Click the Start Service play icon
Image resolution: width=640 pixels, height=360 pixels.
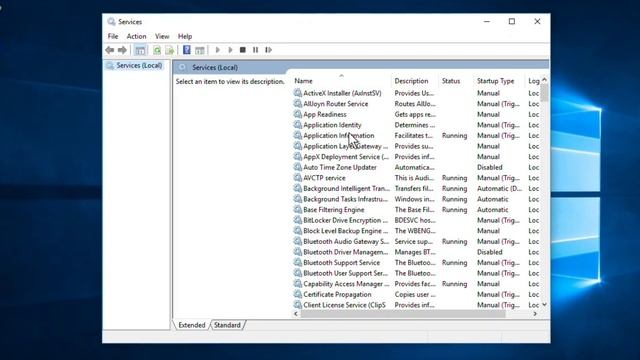(x=218, y=50)
